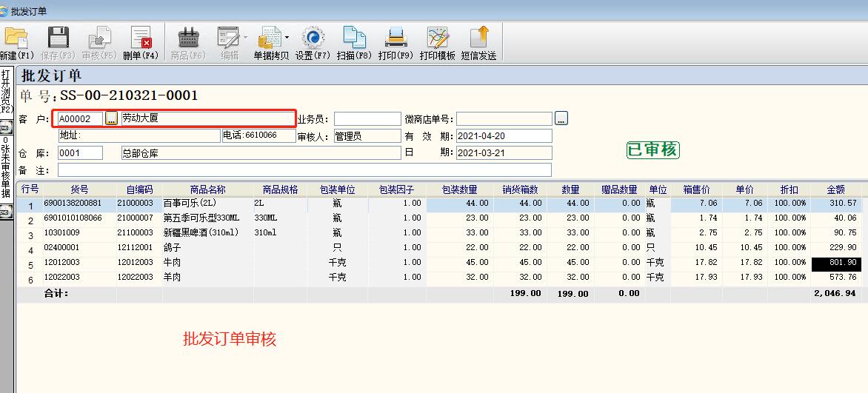Click the 保存(F3) save icon
The image size is (868, 393).
click(58, 38)
